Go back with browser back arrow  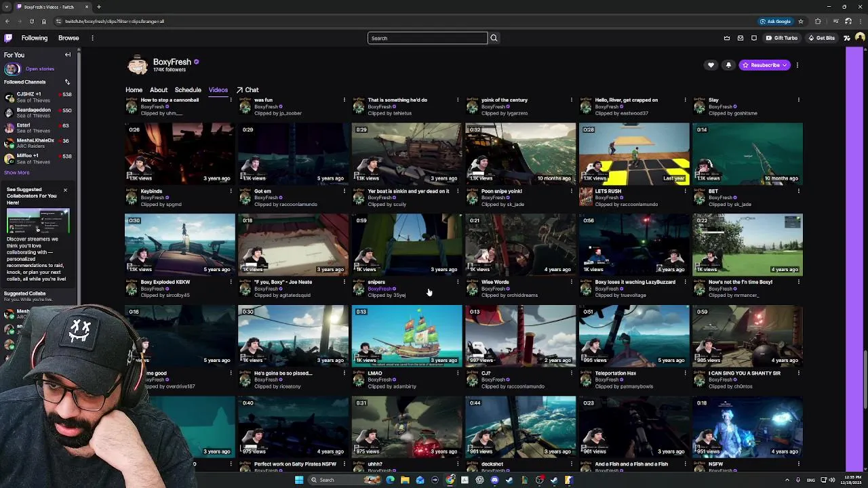[x=7, y=21]
